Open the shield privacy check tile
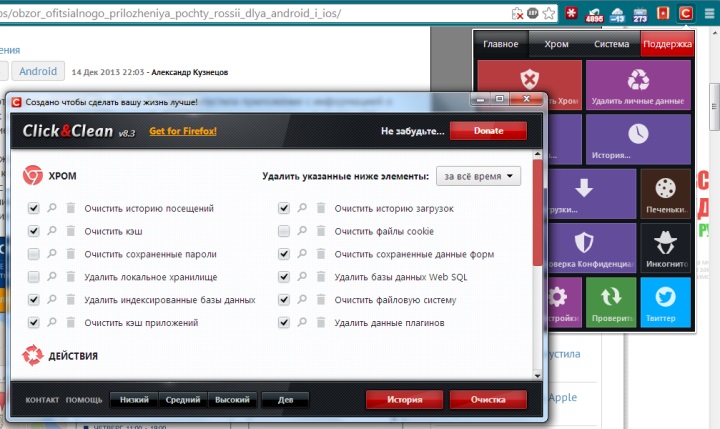Viewport: 720px width, 429px height. pyautogui.click(x=592, y=248)
